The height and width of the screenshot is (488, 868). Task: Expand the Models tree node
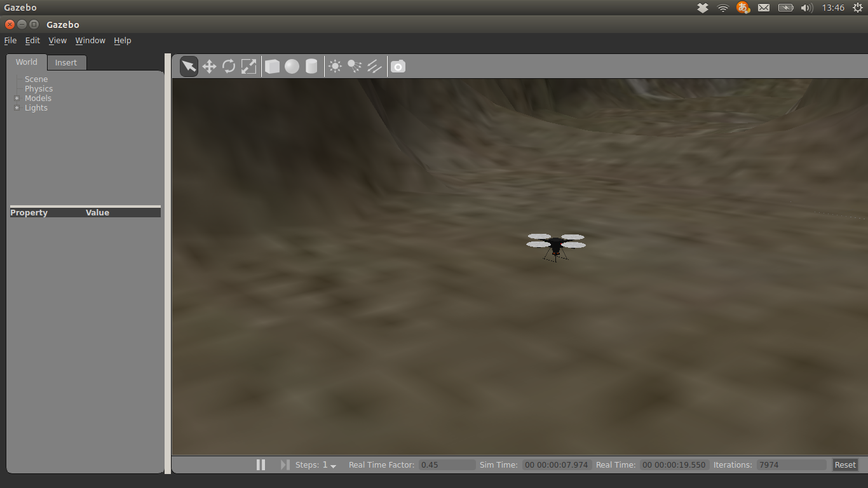tap(17, 98)
